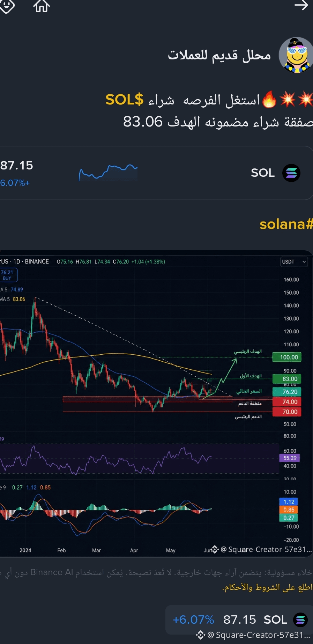Tap the MA 5 83.06 indicator legend

(13, 299)
